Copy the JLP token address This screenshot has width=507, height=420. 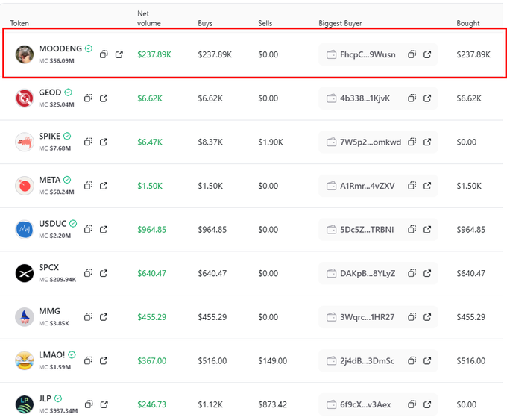88,404
